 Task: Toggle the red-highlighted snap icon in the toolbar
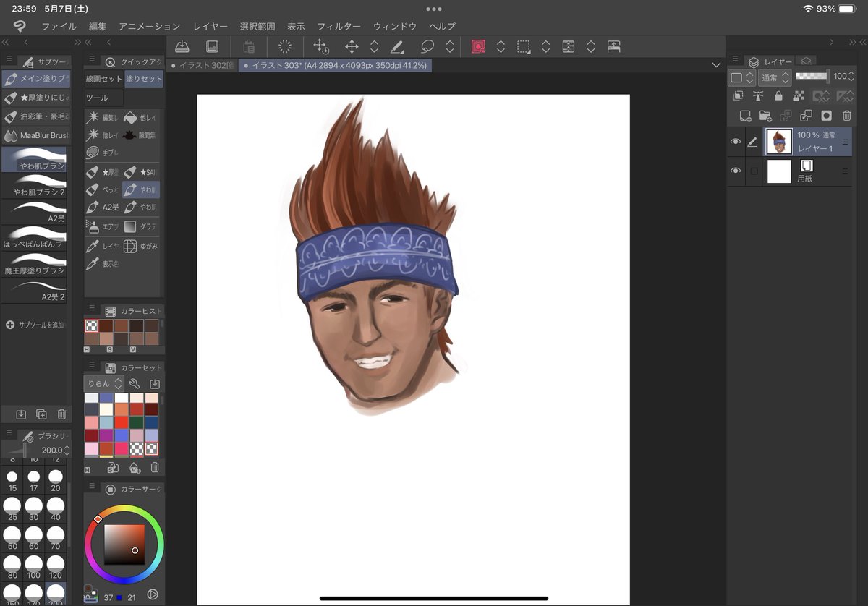478,46
